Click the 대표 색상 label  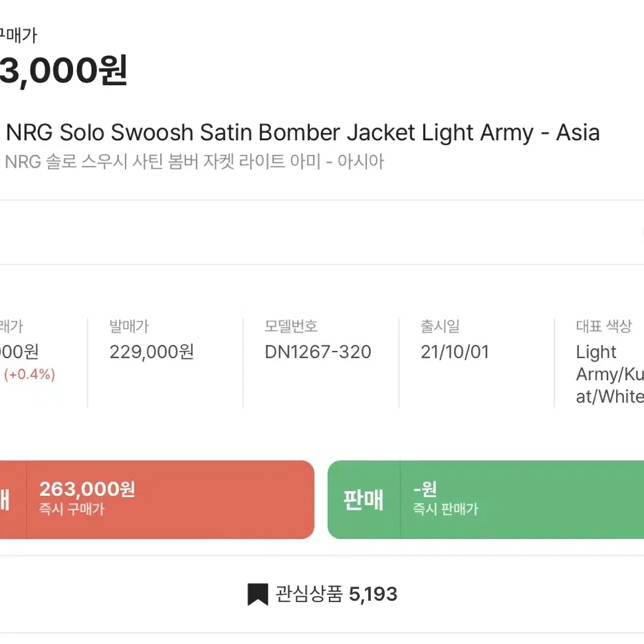click(x=603, y=326)
